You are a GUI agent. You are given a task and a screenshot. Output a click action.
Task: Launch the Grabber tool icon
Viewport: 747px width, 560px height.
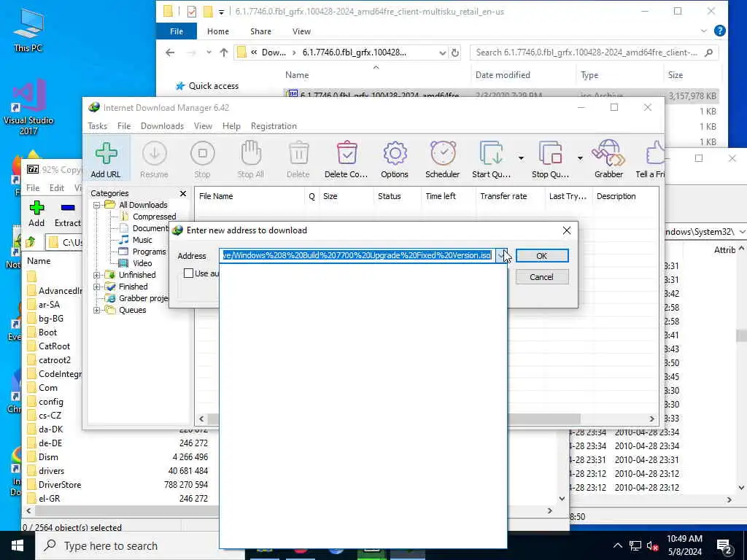tap(608, 160)
